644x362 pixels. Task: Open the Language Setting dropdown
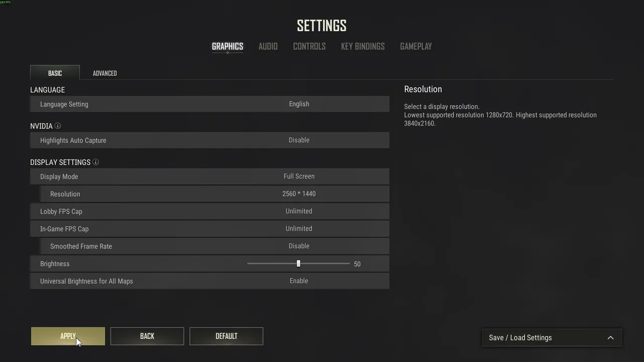coord(299,104)
